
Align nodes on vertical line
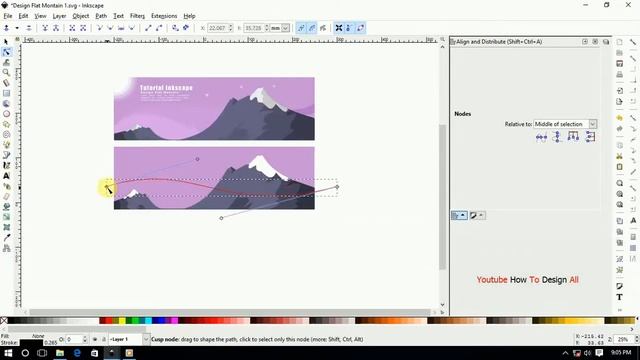pyautogui.click(x=557, y=137)
